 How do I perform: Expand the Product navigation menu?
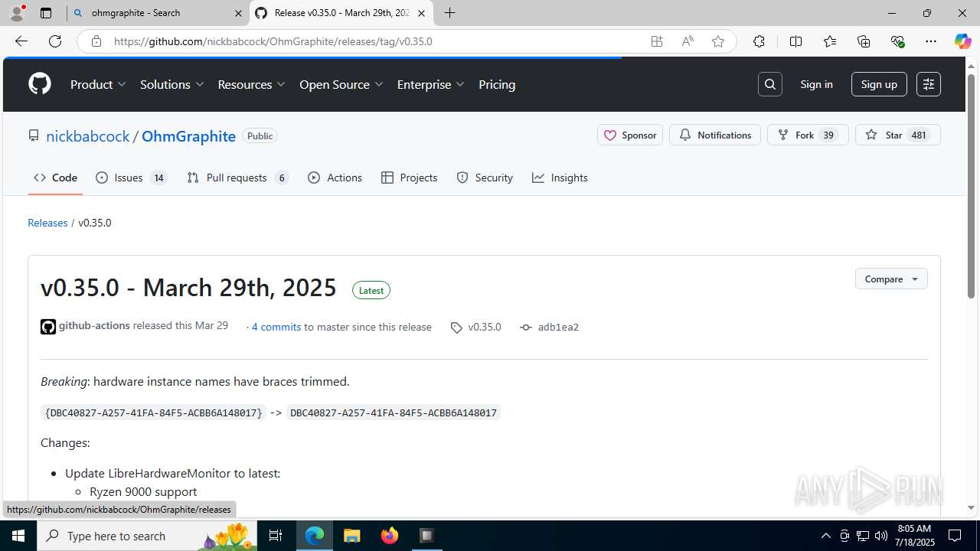pyautogui.click(x=98, y=84)
